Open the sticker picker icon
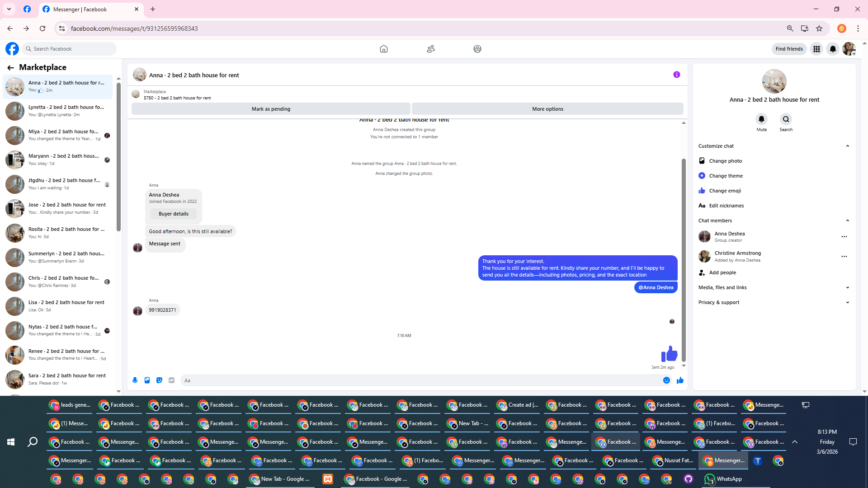Viewport: 868px width, 488px height. pos(159,380)
